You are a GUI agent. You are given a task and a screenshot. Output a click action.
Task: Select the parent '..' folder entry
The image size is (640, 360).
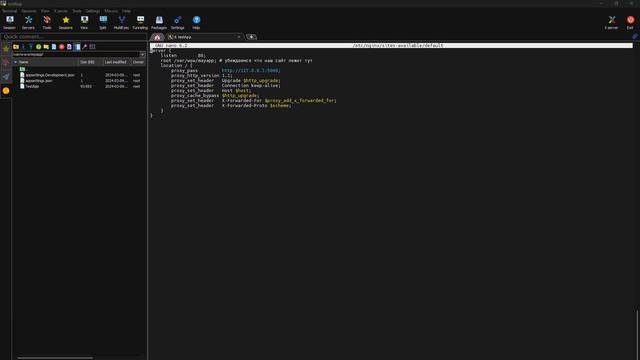[24, 69]
